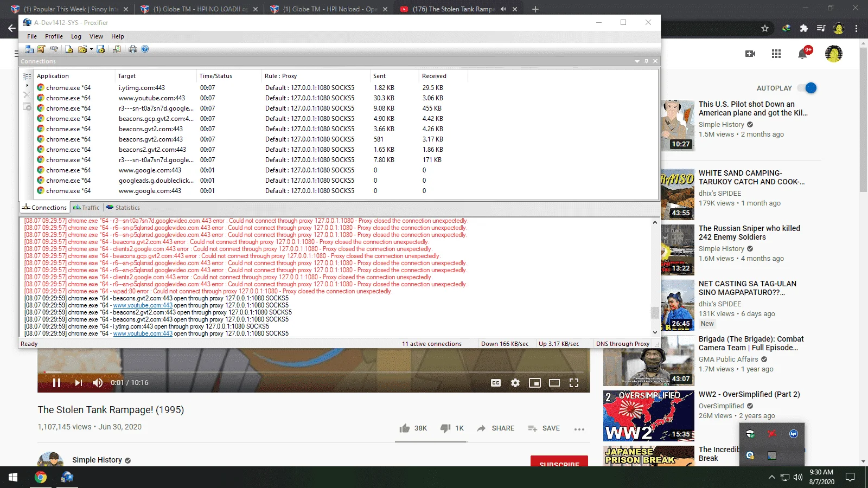Open the View menu in Proxifier
This screenshot has width=868, height=488.
coord(96,36)
